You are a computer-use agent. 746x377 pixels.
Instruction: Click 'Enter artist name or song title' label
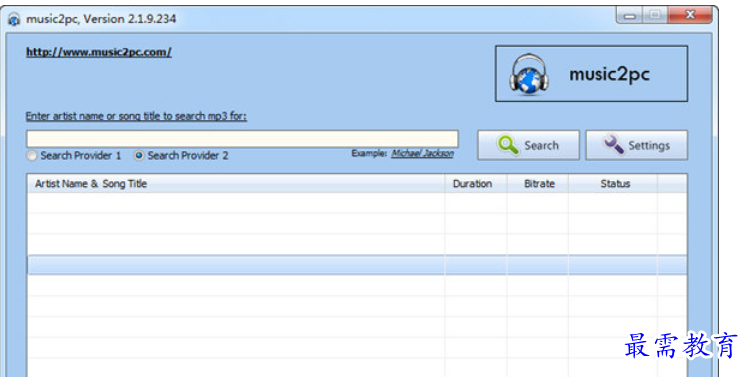(136, 116)
